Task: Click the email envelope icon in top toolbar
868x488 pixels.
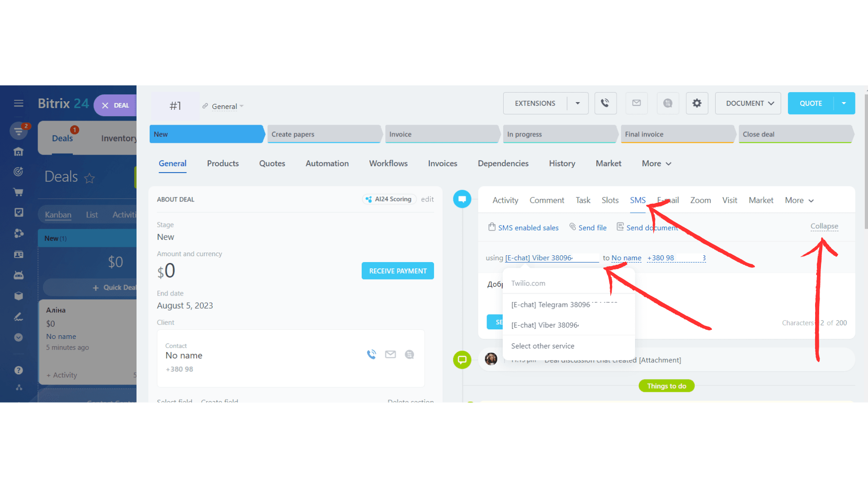Action: coord(637,103)
